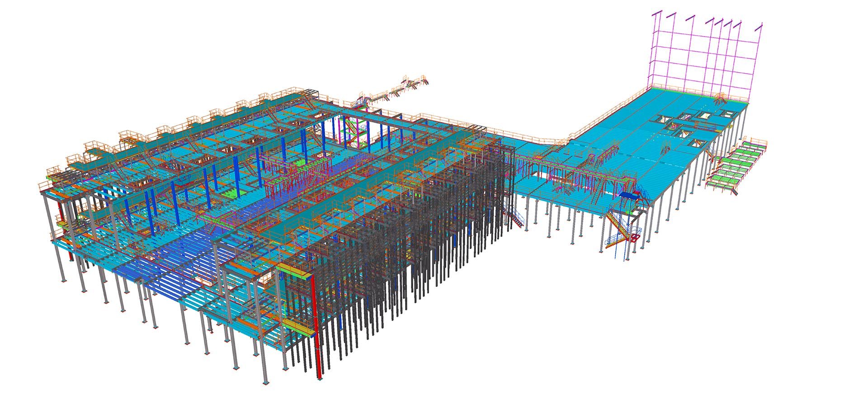
Task: Select the small dark blue platform by the yellow stairs
Action: pos(629,195)
